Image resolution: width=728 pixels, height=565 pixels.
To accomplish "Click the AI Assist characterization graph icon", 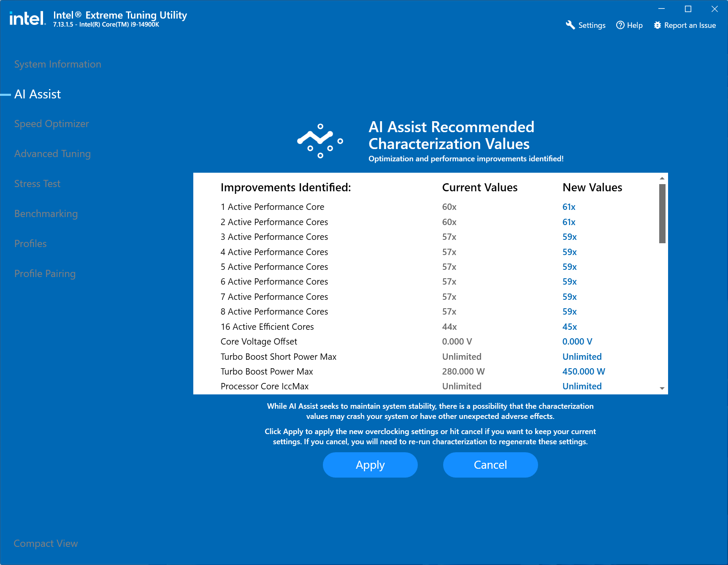I will [320, 141].
